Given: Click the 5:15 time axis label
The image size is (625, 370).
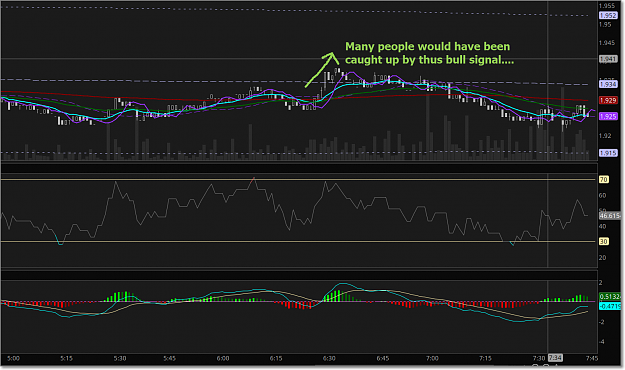Looking at the screenshot, I should [67, 358].
